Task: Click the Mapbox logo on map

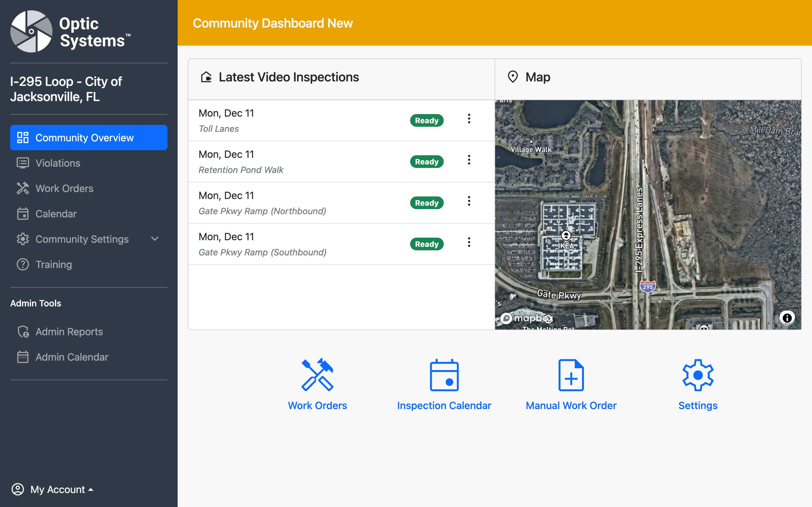Action: pyautogui.click(x=526, y=318)
